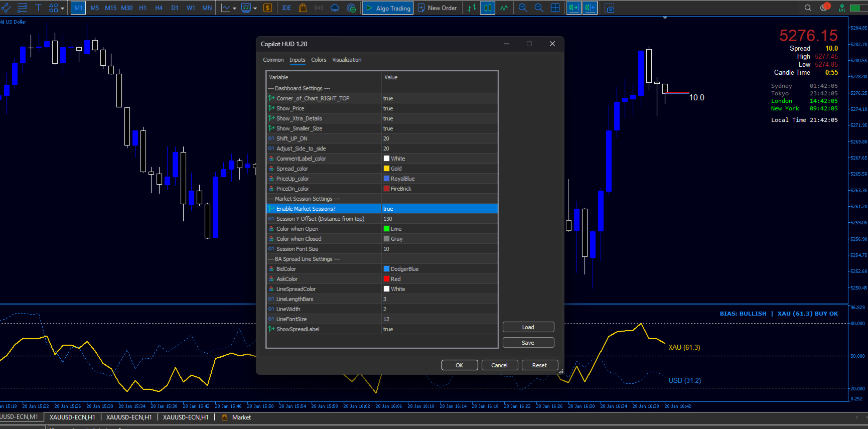Expand the chart templates dropdown arrow

pos(255,9)
